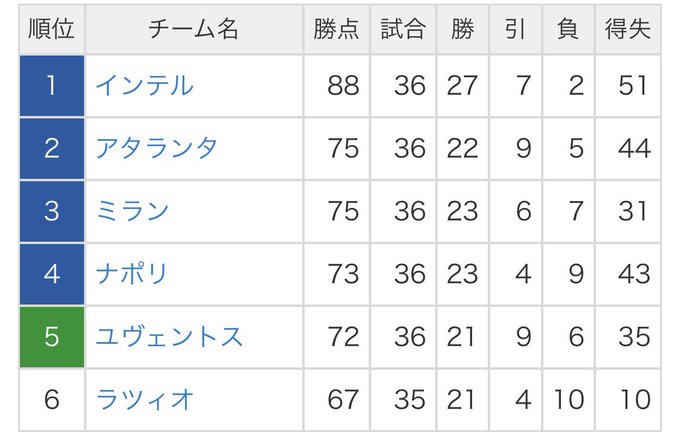The height and width of the screenshot is (432, 680).
Task: Click the 引 column header
Action: pyautogui.click(x=515, y=29)
